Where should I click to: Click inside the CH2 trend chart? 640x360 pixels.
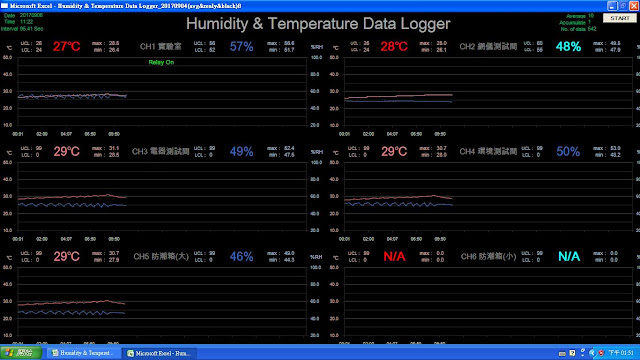point(489,91)
